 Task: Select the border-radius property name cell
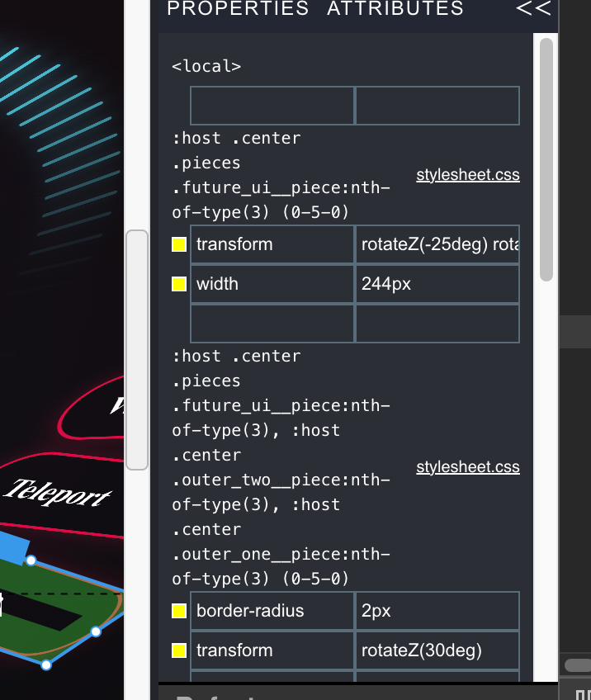pyautogui.click(x=272, y=611)
